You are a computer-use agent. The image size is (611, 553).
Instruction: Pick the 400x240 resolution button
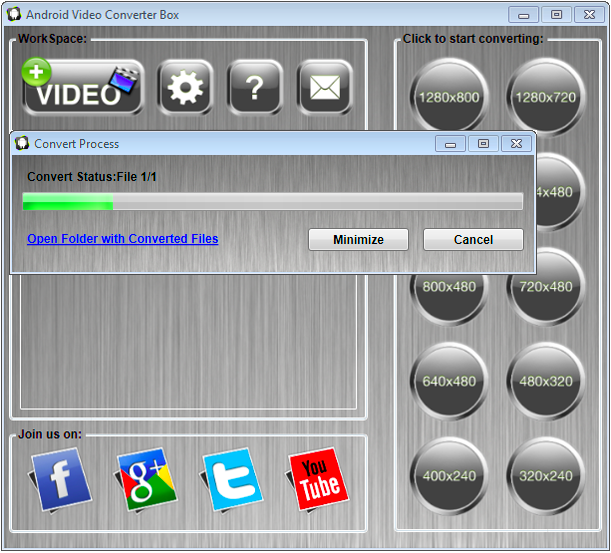[x=449, y=476]
